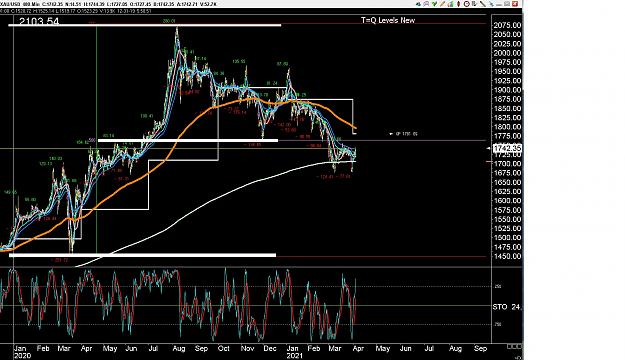This screenshot has width=625, height=360.
Task: Open the binoculars search icon in toolbar
Action: click(426, 4)
